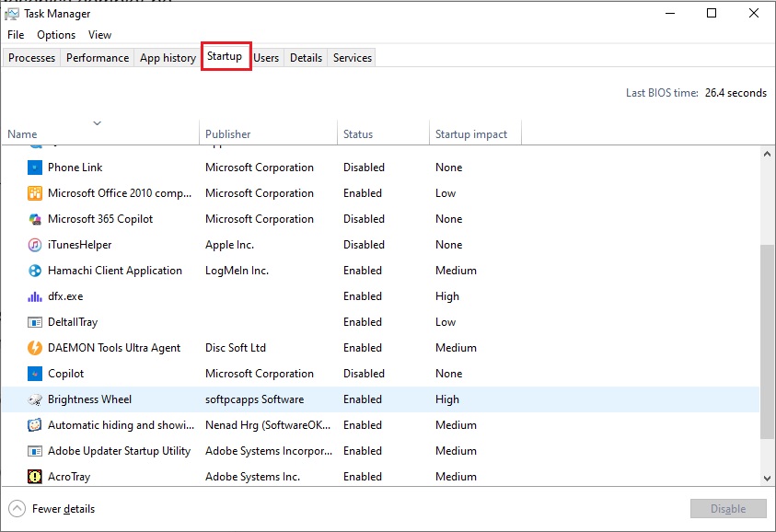Screen dimensions: 776x532
Task: Select the dfx.exe entry name
Action: click(65, 296)
